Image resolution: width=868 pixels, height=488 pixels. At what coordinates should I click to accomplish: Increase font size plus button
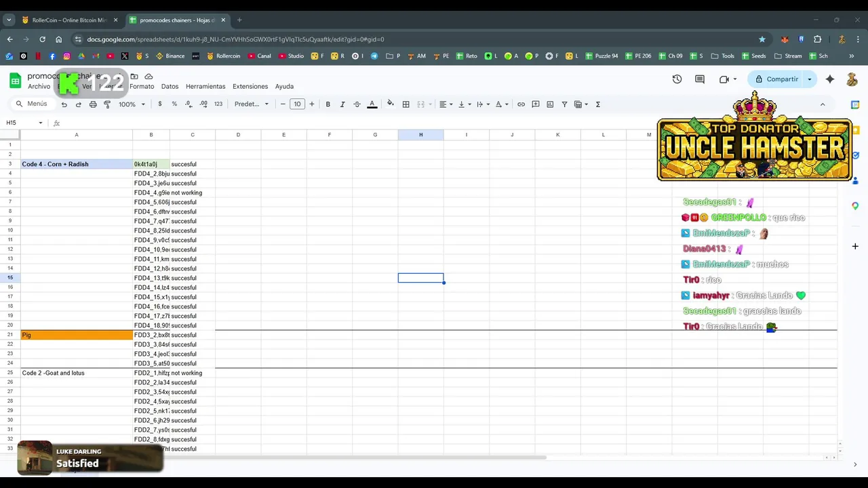[312, 104]
